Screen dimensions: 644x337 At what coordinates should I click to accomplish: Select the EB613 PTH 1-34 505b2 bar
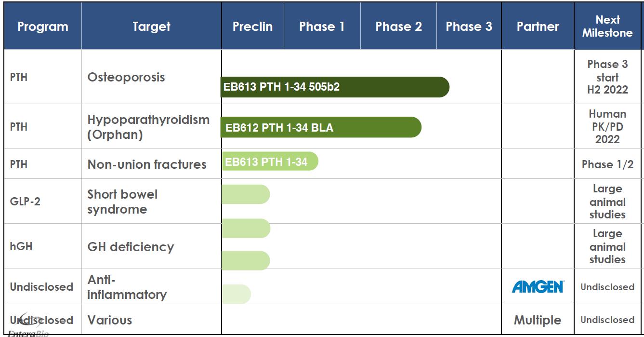[x=334, y=87]
